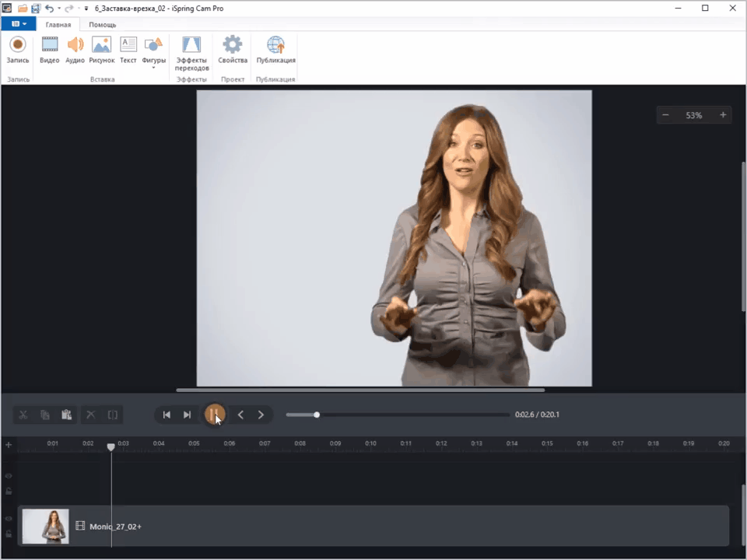Image resolution: width=747 pixels, height=560 pixels.
Task: Select the Главная ribbon tab
Action: (58, 24)
